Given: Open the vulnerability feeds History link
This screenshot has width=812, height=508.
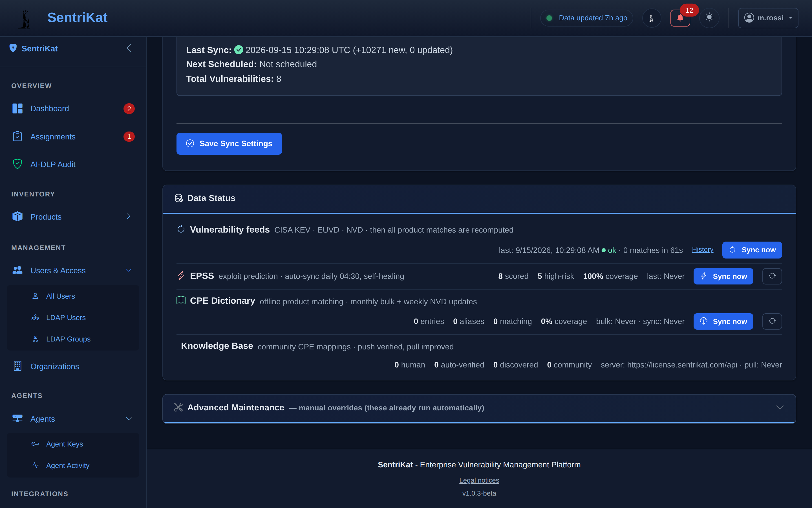Looking at the screenshot, I should [703, 250].
